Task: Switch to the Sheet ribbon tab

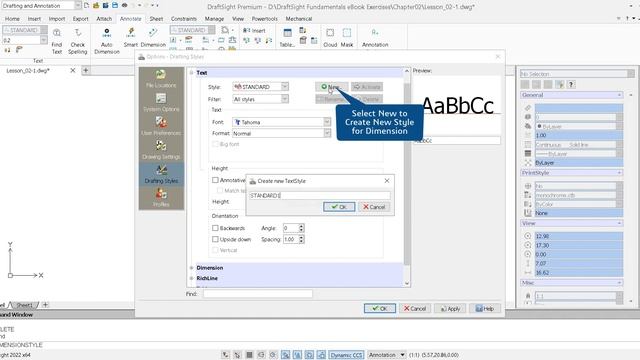Action: pos(156,19)
